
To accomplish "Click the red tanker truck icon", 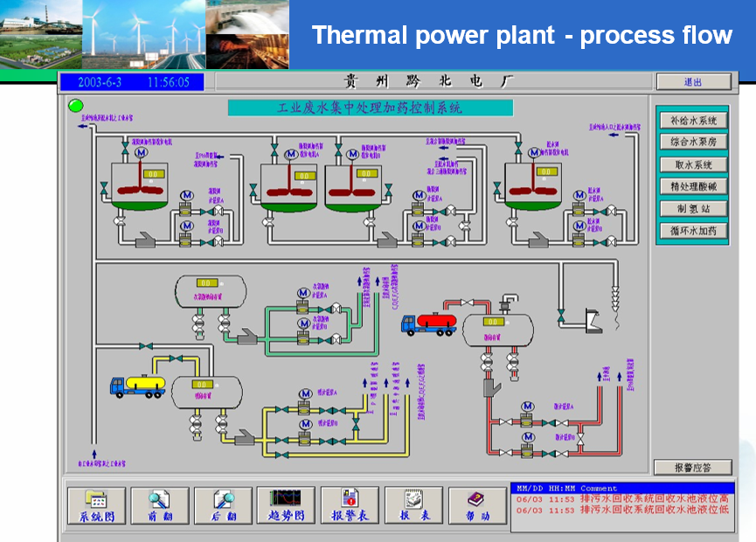I will pos(428,323).
